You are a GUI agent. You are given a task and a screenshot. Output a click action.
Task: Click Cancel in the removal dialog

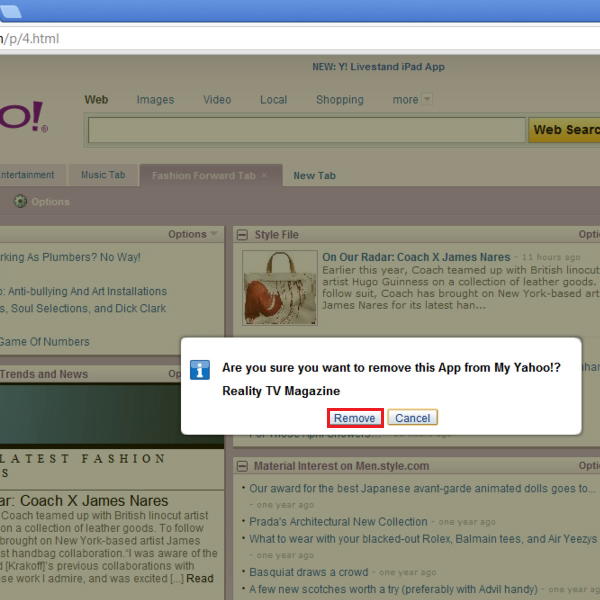click(412, 418)
